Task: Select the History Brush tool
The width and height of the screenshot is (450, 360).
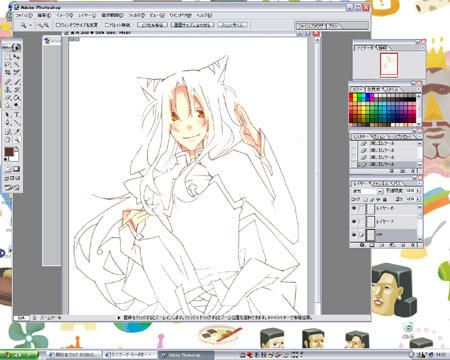Action: [17, 89]
